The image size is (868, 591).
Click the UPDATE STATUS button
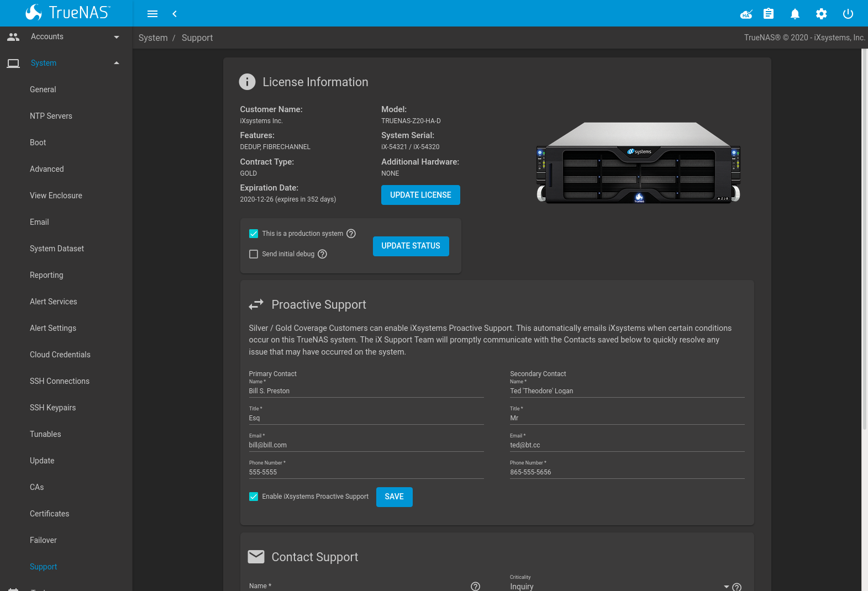411,246
